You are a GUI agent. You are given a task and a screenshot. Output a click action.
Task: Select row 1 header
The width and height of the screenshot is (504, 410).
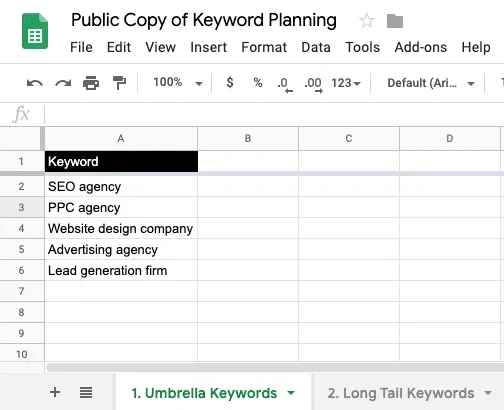click(x=21, y=161)
